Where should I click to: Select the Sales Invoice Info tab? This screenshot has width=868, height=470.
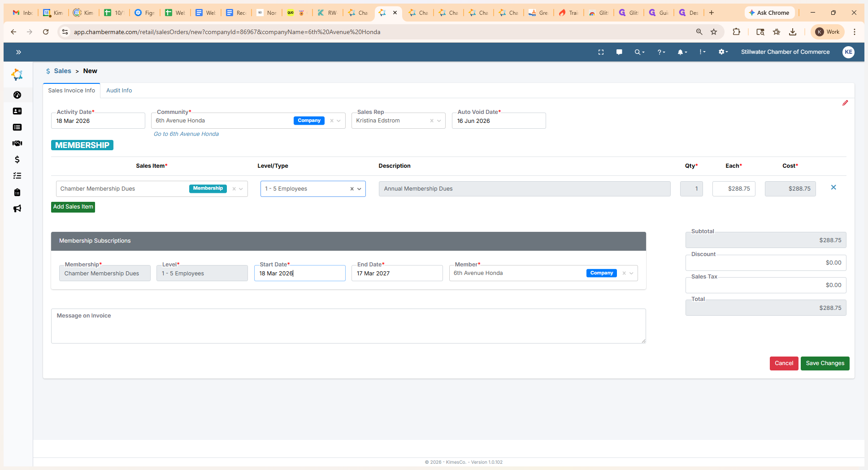pos(71,91)
